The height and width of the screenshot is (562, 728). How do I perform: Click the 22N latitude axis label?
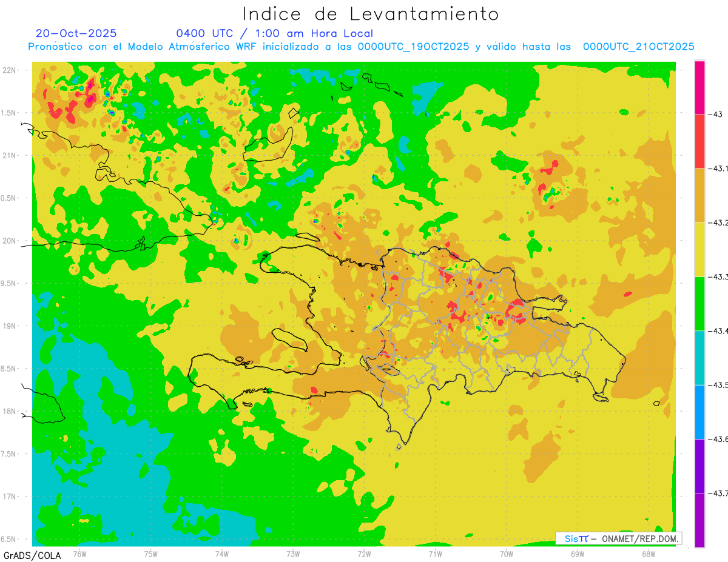pyautogui.click(x=10, y=70)
